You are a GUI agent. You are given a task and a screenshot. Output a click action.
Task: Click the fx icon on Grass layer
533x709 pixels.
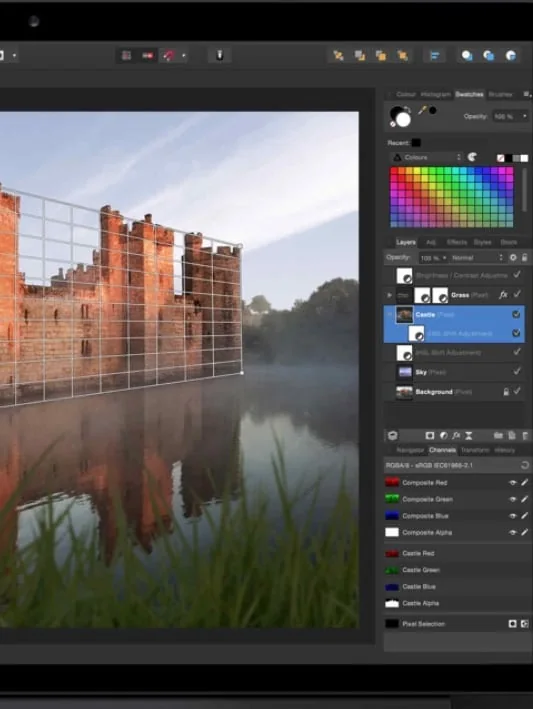503,295
